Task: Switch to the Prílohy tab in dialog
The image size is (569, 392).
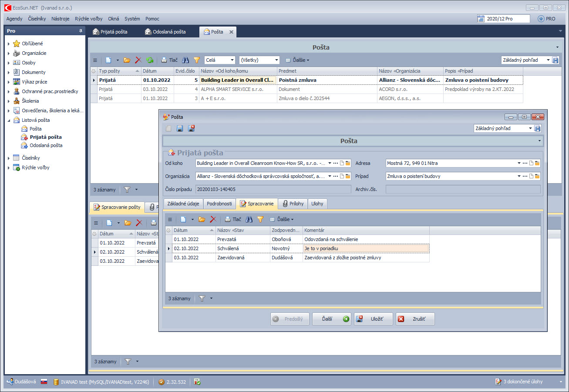Action: 293,204
